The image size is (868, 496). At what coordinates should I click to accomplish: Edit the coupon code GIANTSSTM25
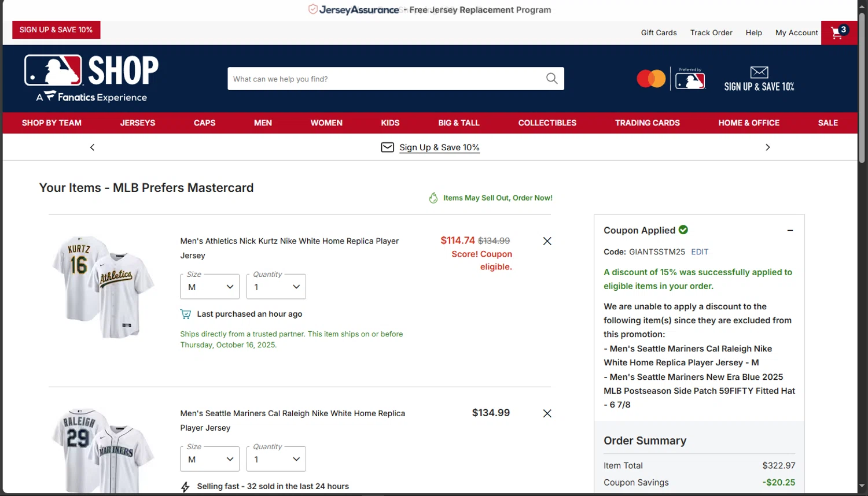(700, 252)
